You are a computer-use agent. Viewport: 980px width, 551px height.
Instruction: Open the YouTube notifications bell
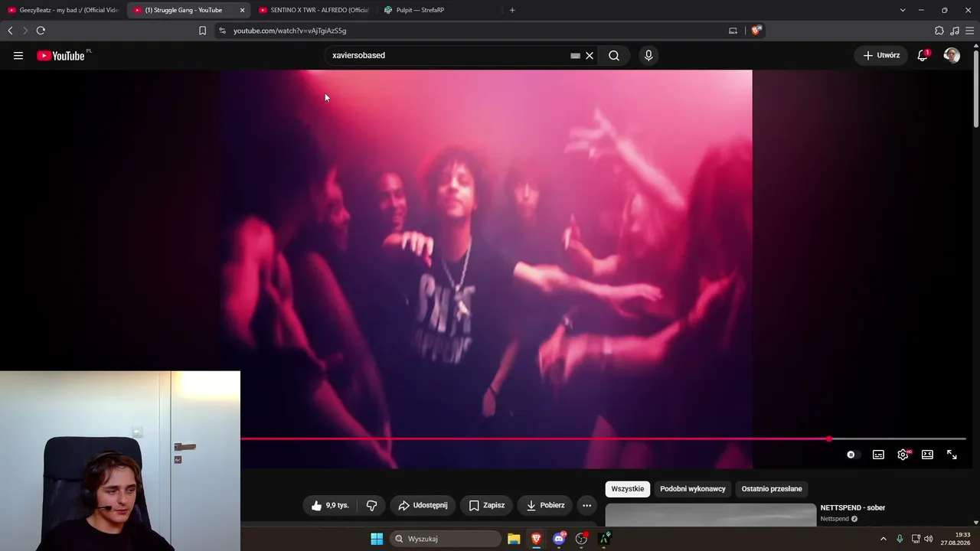(x=923, y=56)
